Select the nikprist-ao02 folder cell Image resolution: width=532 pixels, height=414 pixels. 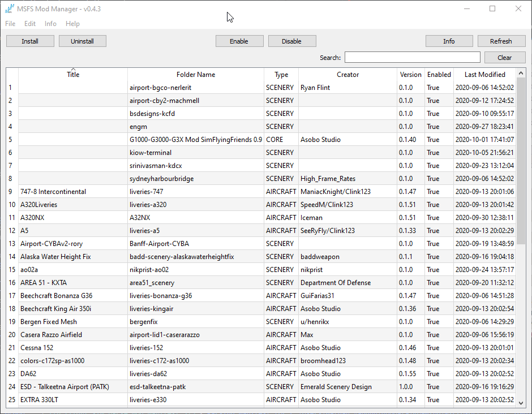[196, 270]
